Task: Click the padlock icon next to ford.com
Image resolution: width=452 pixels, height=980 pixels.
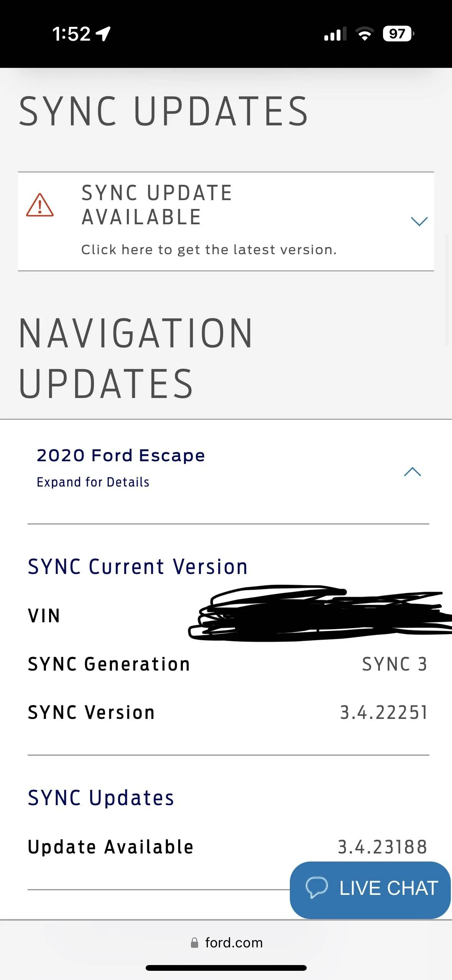Action: click(194, 943)
